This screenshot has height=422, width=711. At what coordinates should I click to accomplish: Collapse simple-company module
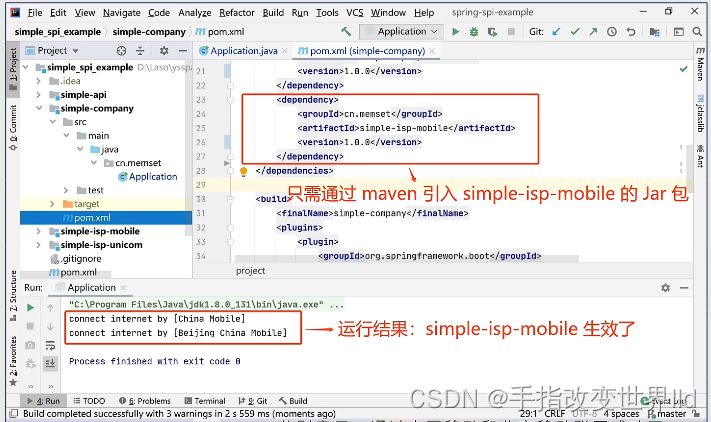(39, 108)
